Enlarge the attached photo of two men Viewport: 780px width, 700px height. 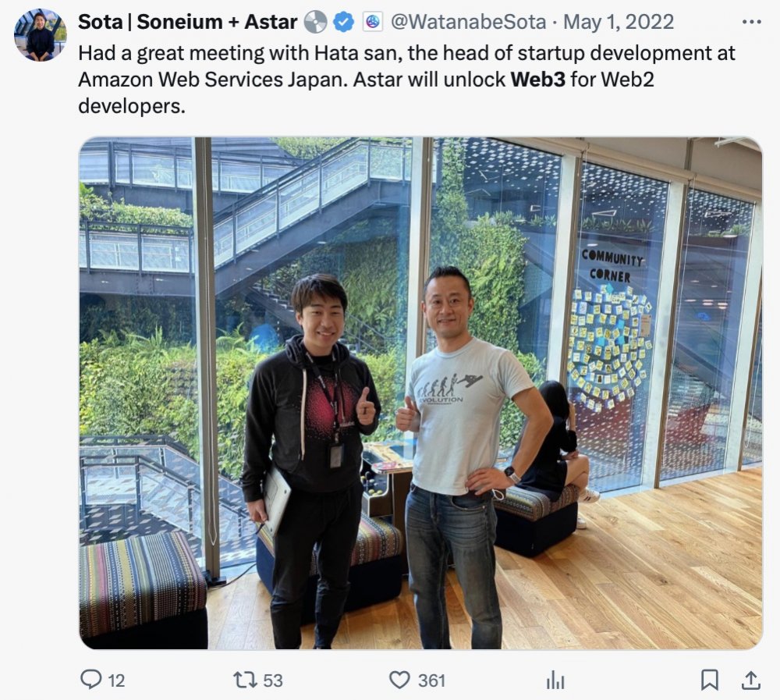coord(421,393)
